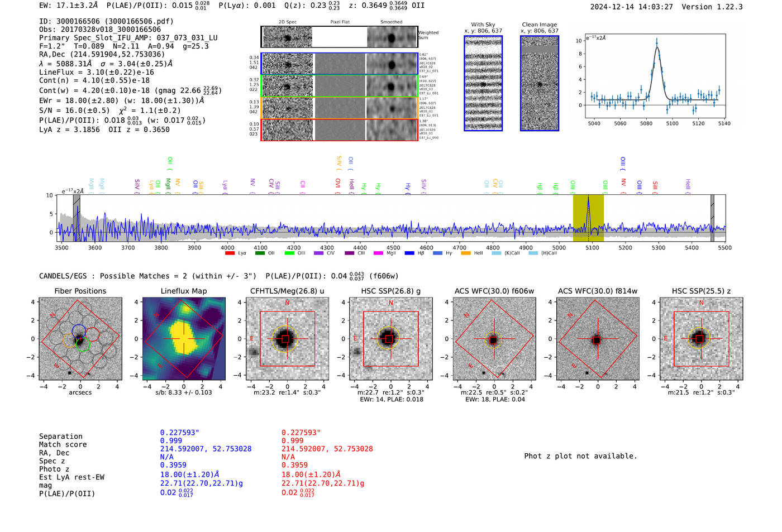This screenshot has width=782, height=532.
Task: Click the ID 3000166506 text line
Action: (x=106, y=21)
